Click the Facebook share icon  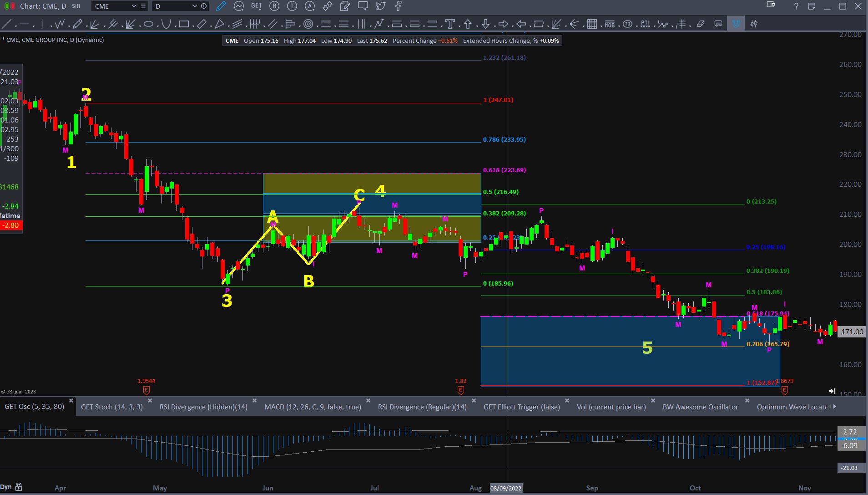[398, 6]
